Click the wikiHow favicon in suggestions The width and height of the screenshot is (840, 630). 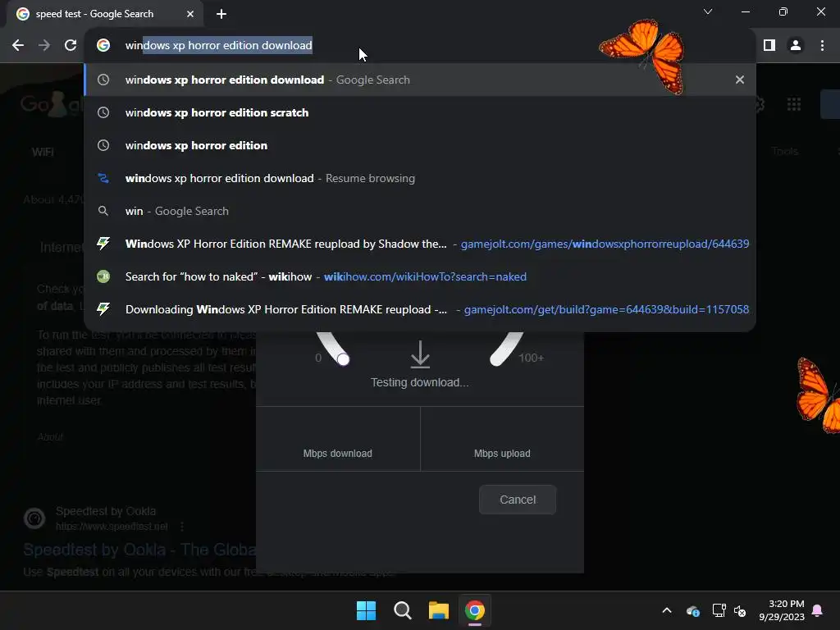pyautogui.click(x=103, y=276)
